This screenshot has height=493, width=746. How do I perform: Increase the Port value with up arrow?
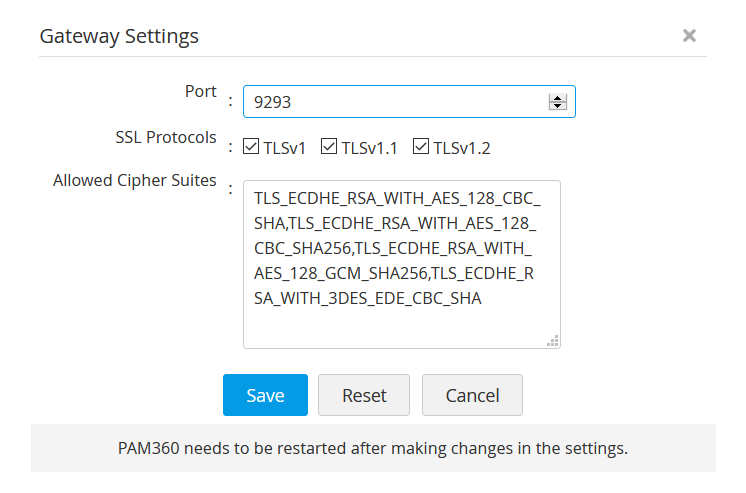[558, 97]
